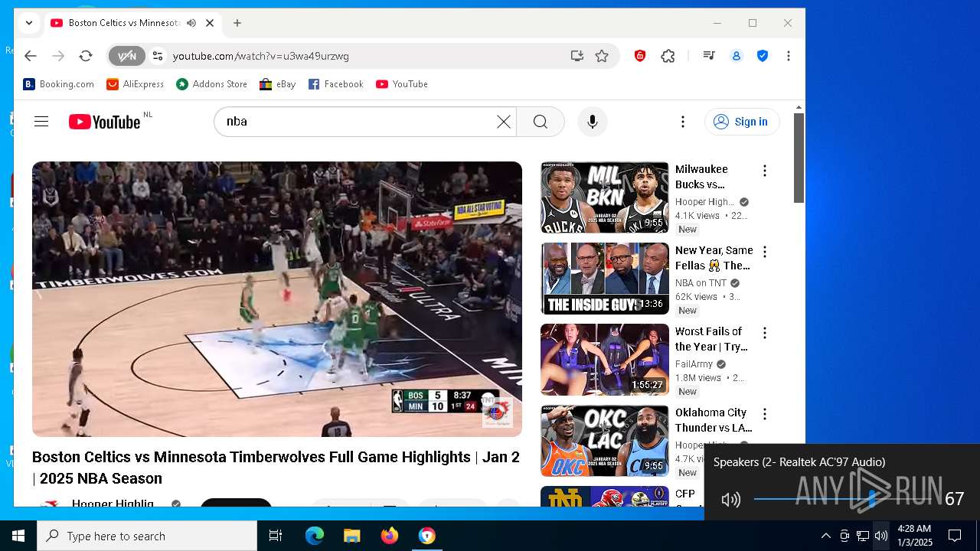Go forward in browser history
The height and width of the screenshot is (551, 980).
coord(58,56)
